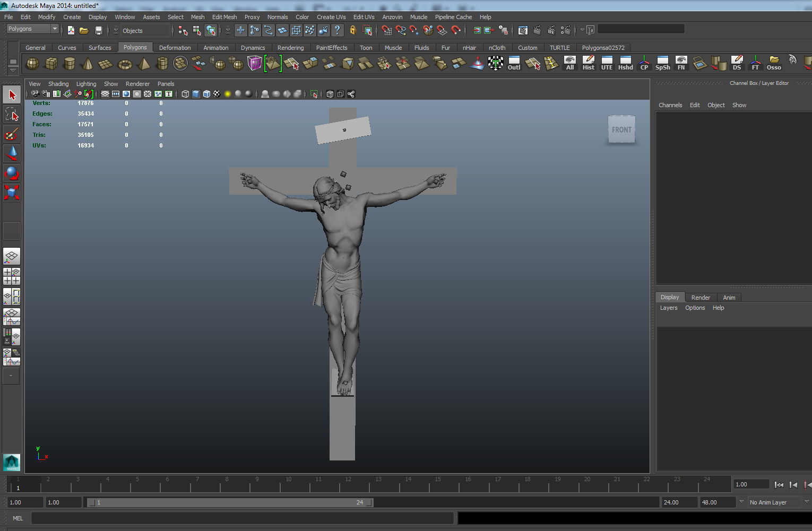The image size is (812, 531).
Task: Toggle use all lights yellow bulb
Action: coord(228,94)
